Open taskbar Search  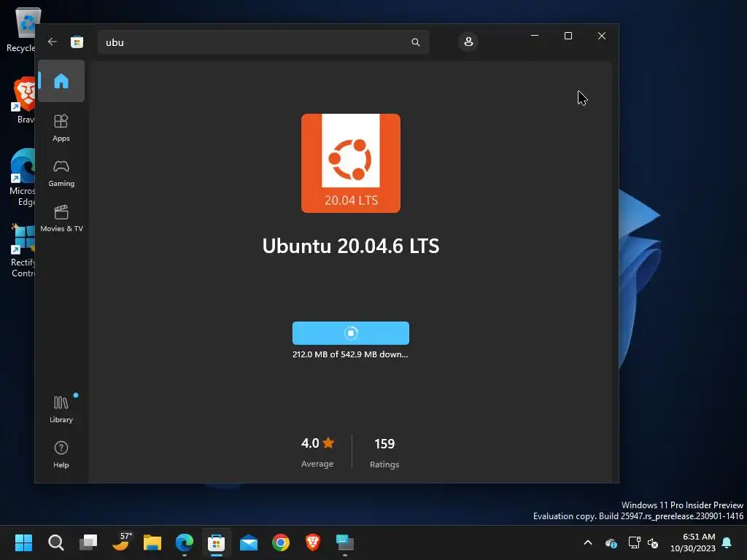click(55, 542)
